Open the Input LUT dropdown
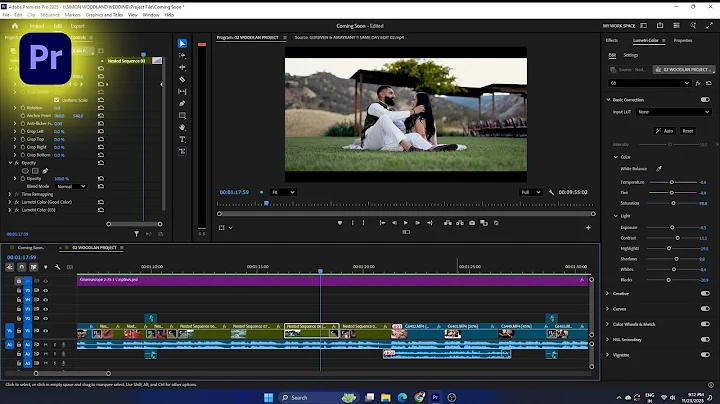This screenshot has width=720, height=404. [673, 112]
